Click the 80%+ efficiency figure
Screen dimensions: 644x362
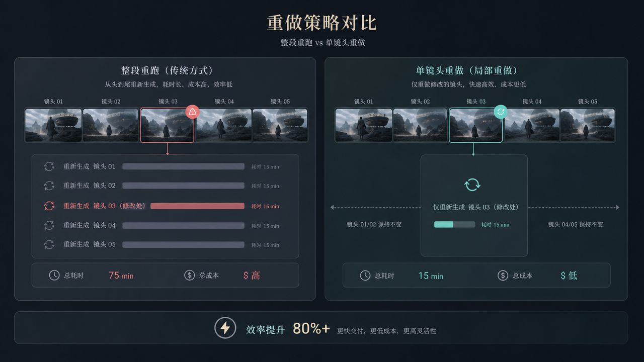point(311,328)
